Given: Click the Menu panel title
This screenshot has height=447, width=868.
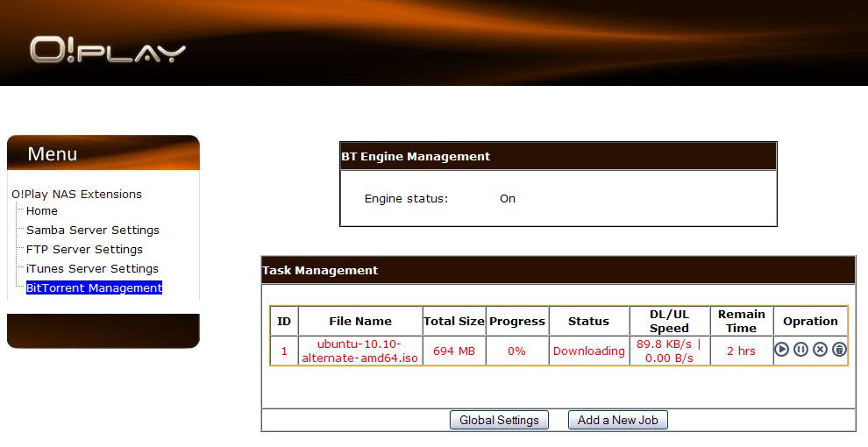Looking at the screenshot, I should 53,153.
